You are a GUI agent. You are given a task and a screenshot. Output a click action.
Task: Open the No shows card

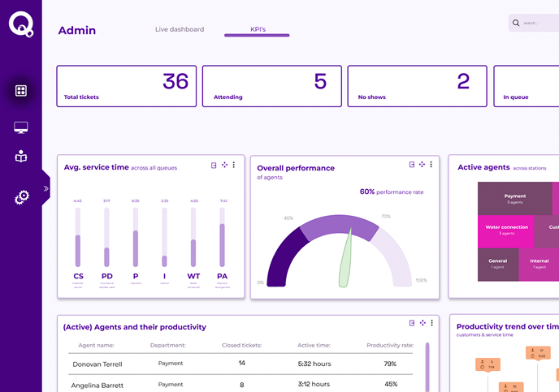(418, 86)
